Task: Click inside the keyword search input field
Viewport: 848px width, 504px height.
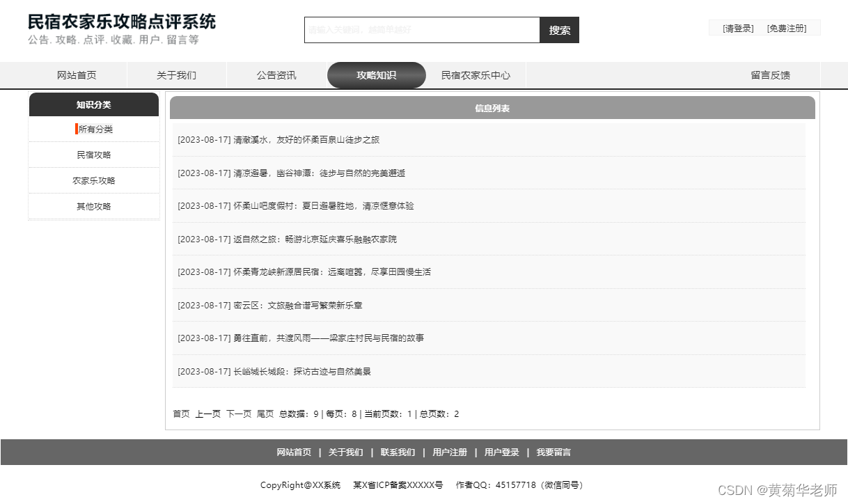Action: (x=418, y=30)
